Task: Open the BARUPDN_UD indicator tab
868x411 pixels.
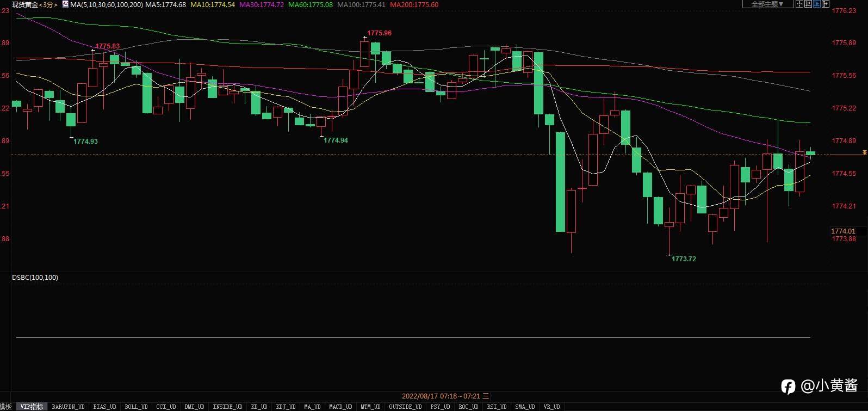Action: click(x=68, y=407)
